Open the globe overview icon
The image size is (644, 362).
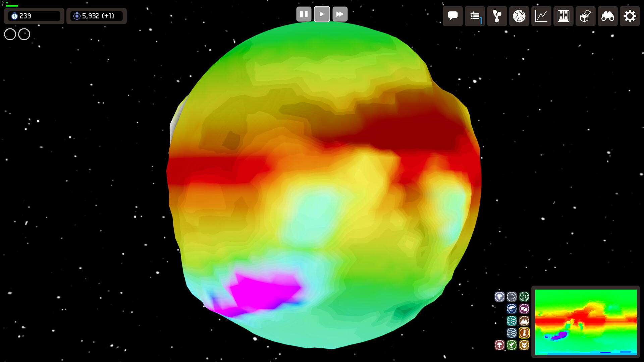[519, 16]
